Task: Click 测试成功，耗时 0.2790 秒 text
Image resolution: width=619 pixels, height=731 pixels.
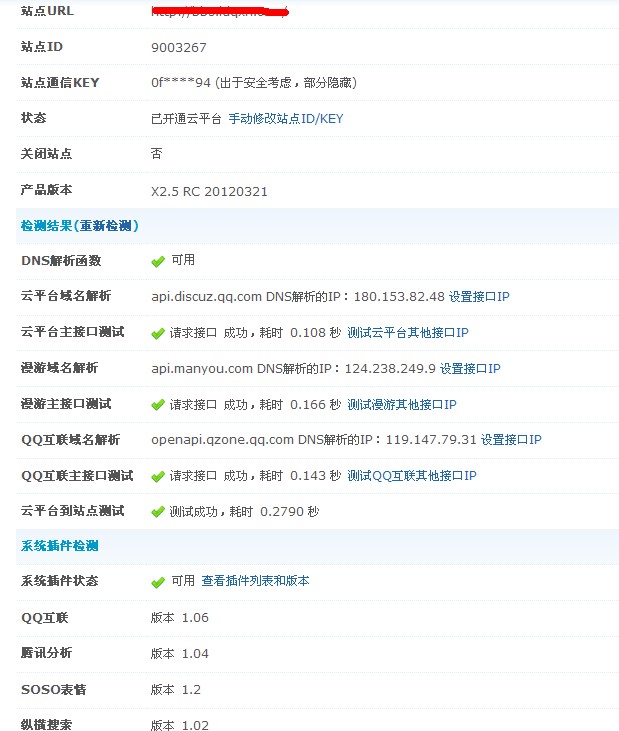Action: [x=244, y=512]
